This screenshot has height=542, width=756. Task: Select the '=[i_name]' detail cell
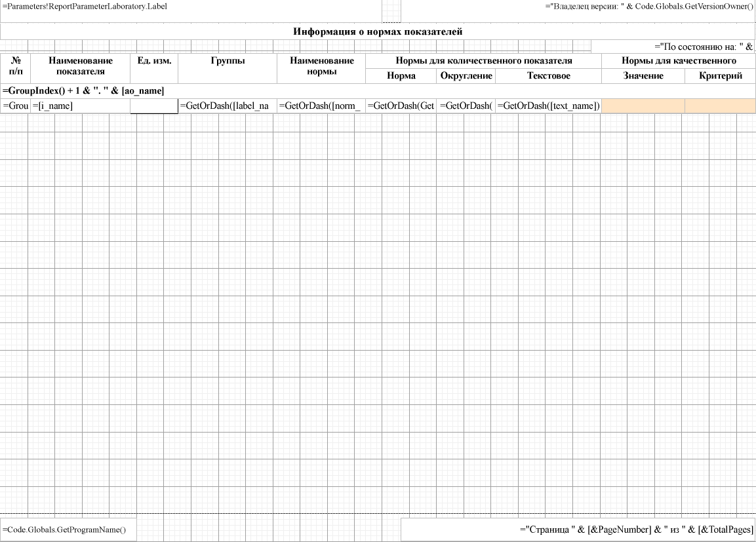[x=80, y=106]
